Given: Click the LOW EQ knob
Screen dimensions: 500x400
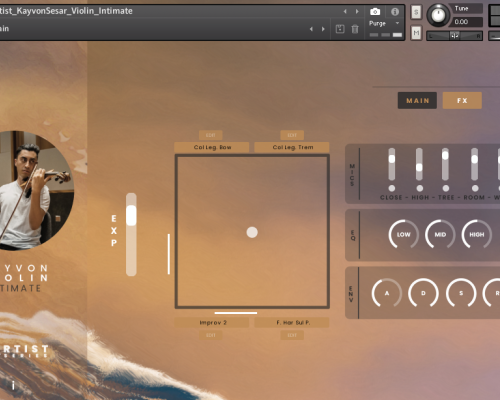Looking at the screenshot, I should [x=403, y=234].
